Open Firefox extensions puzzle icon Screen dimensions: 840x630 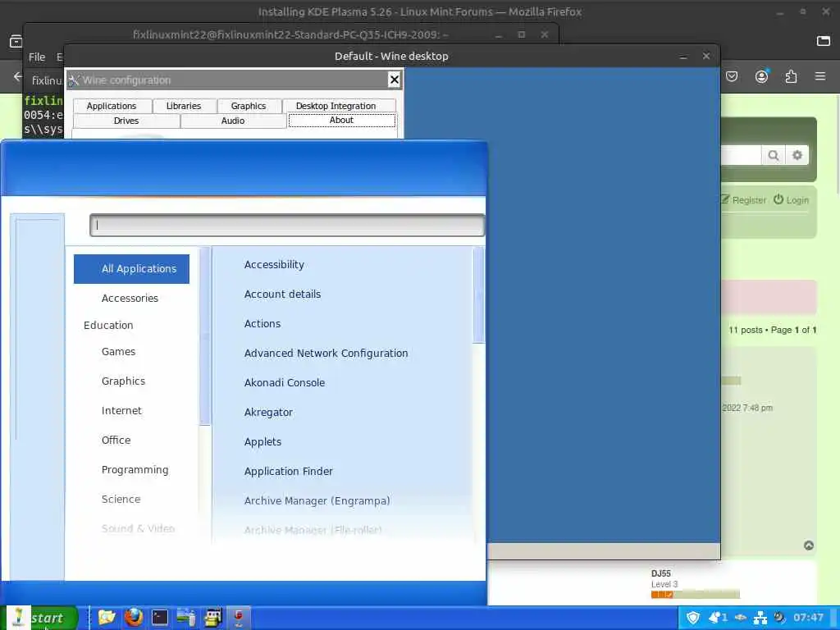pos(791,76)
